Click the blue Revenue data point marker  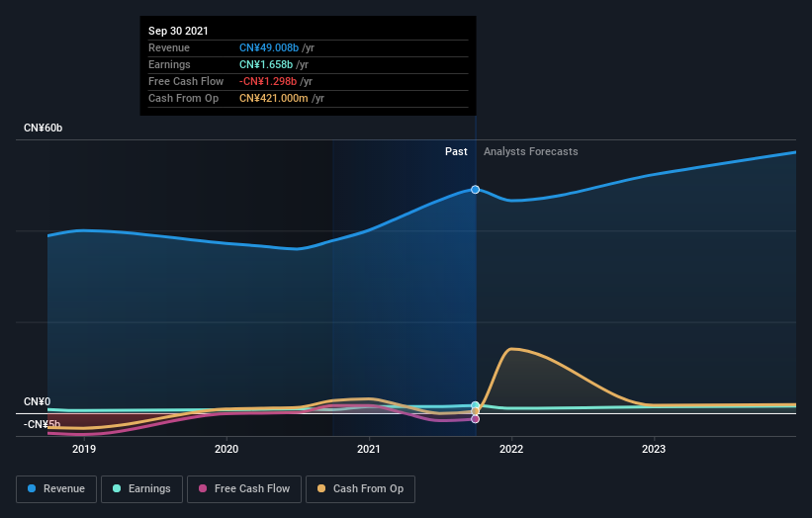[475, 190]
